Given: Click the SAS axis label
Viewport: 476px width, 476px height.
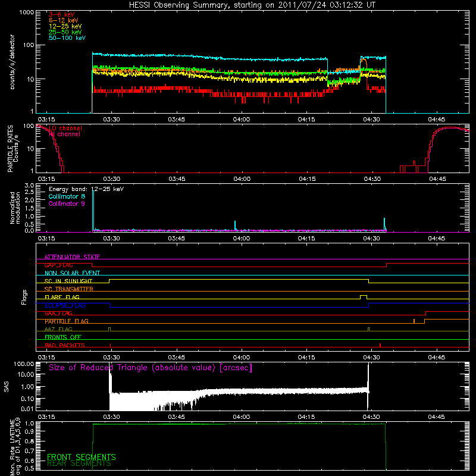Looking at the screenshot, I should point(6,387).
